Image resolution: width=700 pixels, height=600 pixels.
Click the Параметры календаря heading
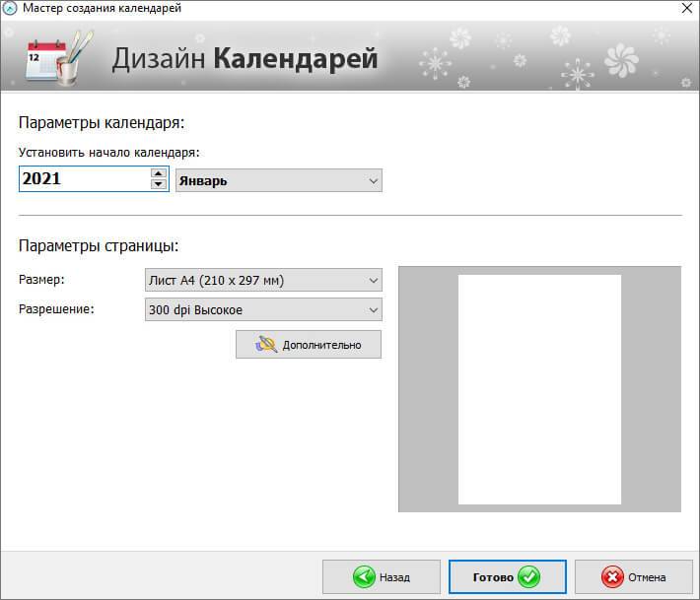tap(102, 123)
